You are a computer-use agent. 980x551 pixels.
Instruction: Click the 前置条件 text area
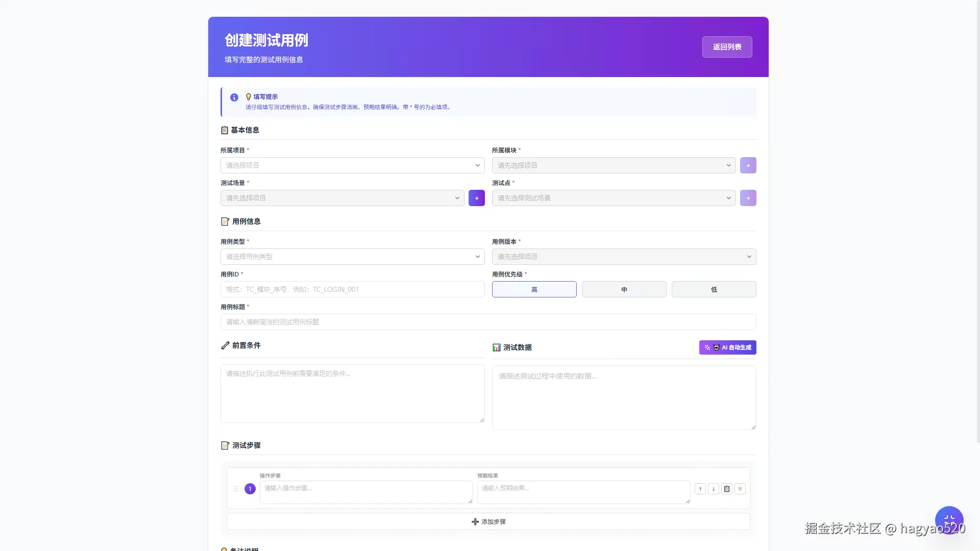[352, 393]
